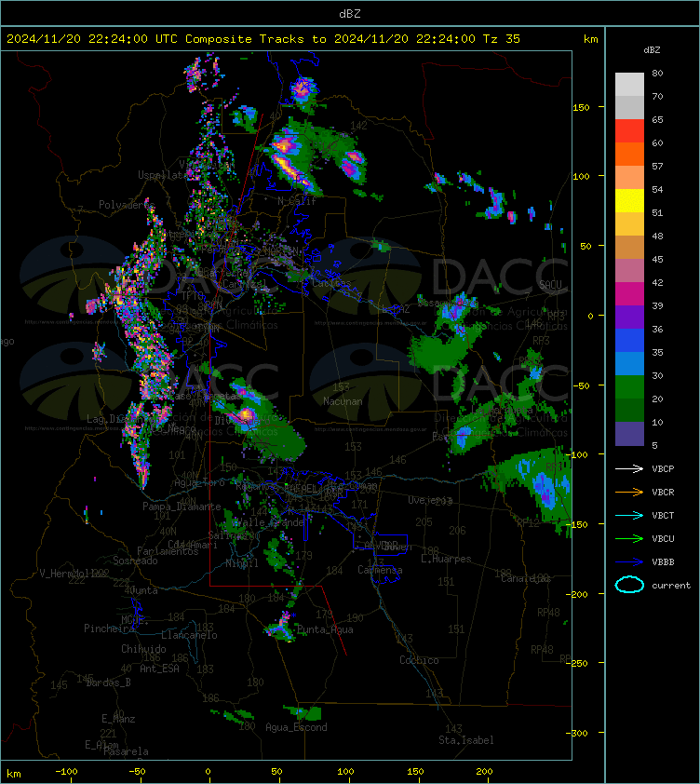Click the 'VBCR' legend label
This screenshot has height=784, width=700.
point(663,493)
